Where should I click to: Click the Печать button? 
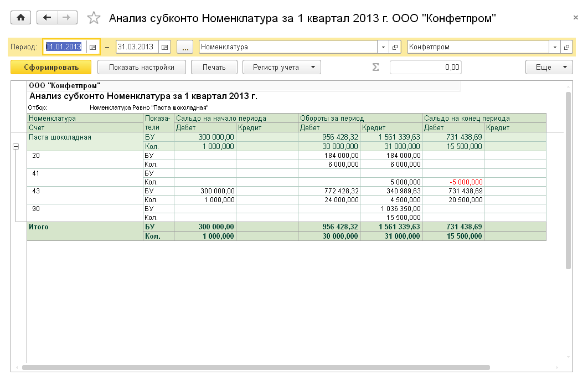point(214,67)
